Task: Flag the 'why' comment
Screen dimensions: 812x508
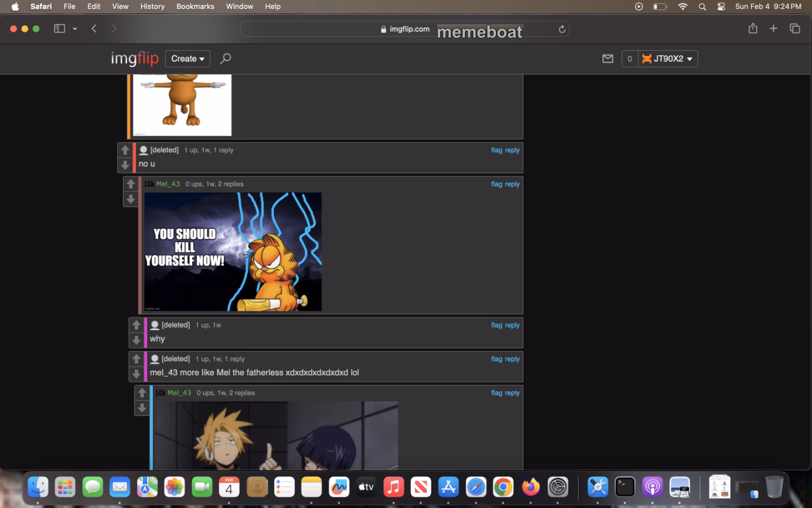Action: [x=497, y=325]
